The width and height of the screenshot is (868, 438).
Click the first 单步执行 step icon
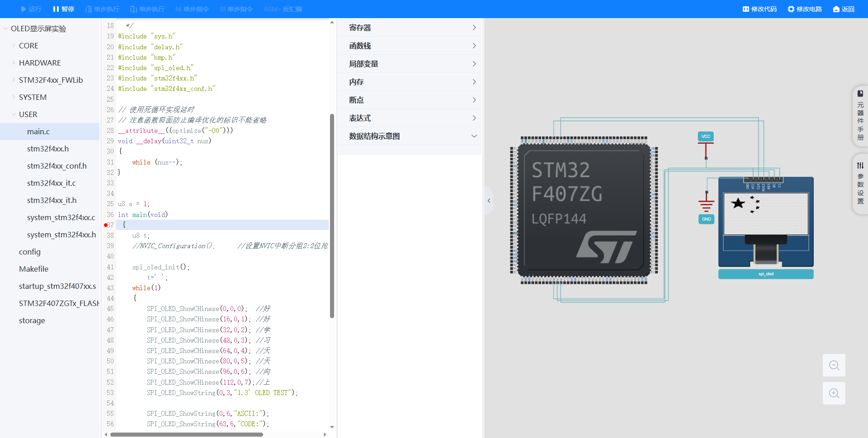click(89, 9)
